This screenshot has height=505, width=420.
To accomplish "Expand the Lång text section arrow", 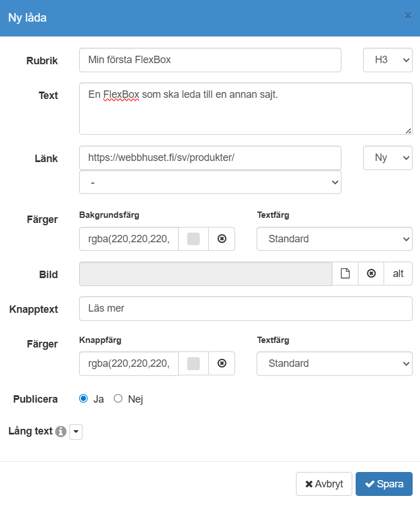I will point(76,432).
